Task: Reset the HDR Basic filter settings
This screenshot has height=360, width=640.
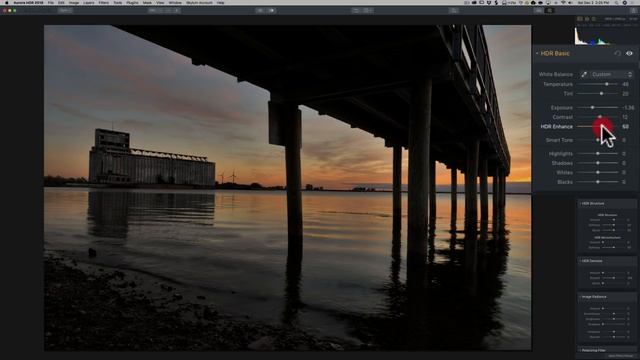Action: coord(618,53)
